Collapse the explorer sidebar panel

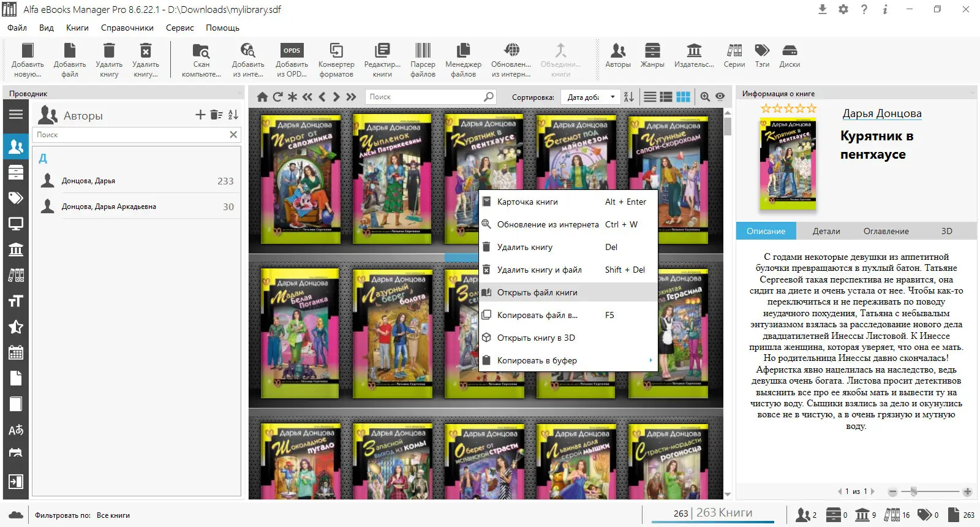click(16, 482)
